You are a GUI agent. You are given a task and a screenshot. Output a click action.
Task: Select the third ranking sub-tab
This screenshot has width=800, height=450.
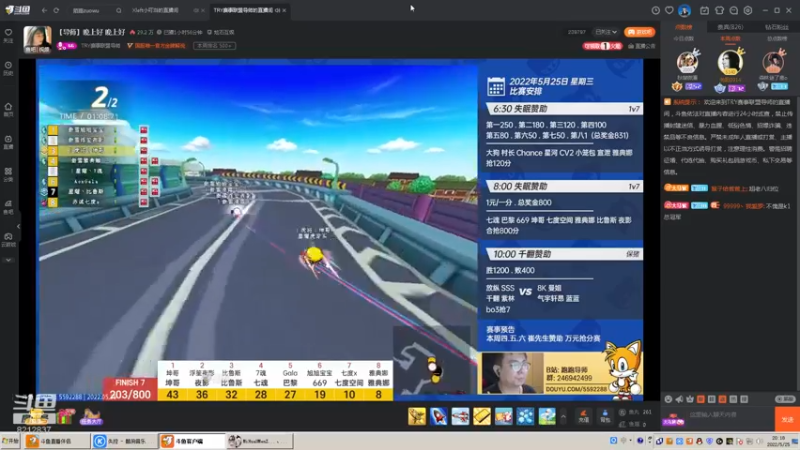777,39
